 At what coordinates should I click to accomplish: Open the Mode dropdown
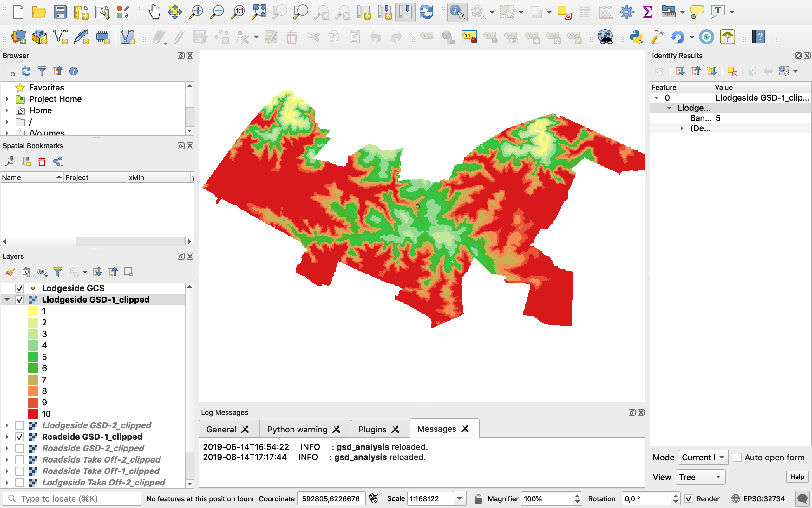(703, 457)
